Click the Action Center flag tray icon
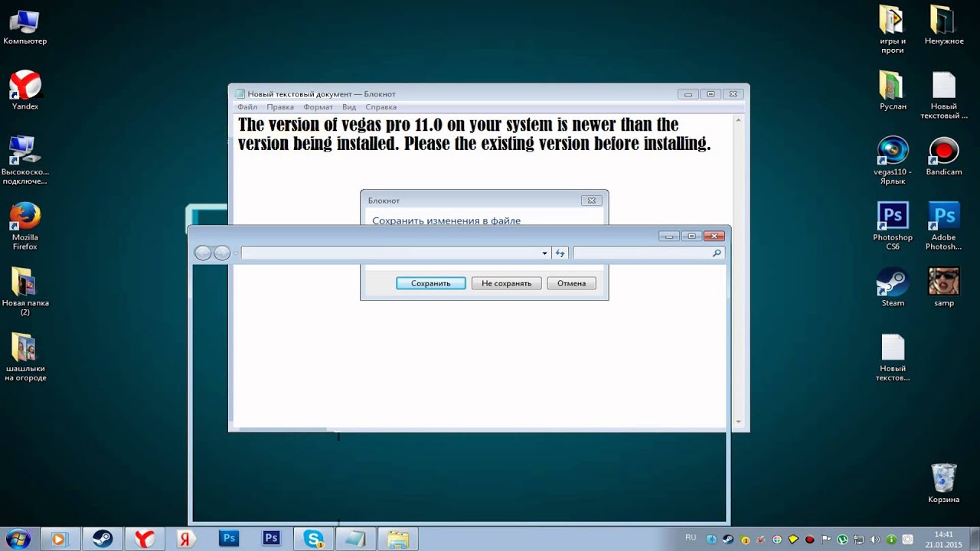This screenshot has width=980, height=551. tap(825, 540)
